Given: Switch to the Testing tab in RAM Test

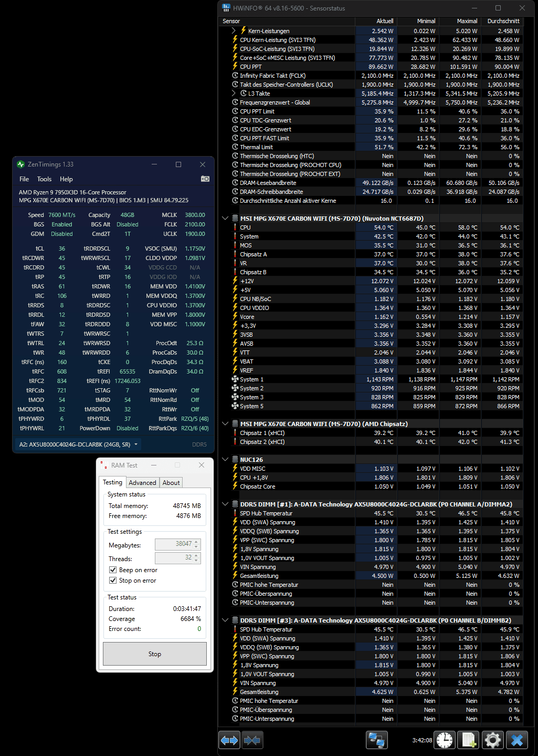Looking at the screenshot, I should tap(112, 482).
